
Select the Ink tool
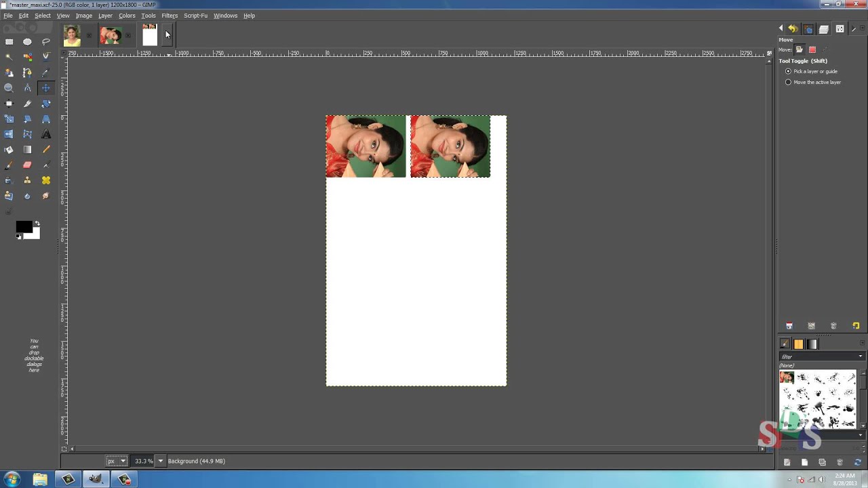click(9, 180)
